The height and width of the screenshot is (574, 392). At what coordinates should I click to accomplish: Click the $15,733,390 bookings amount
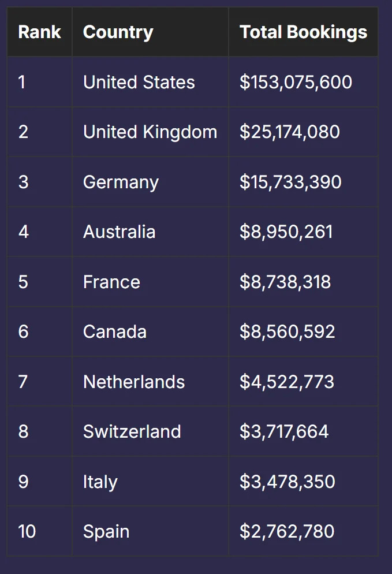point(290,182)
